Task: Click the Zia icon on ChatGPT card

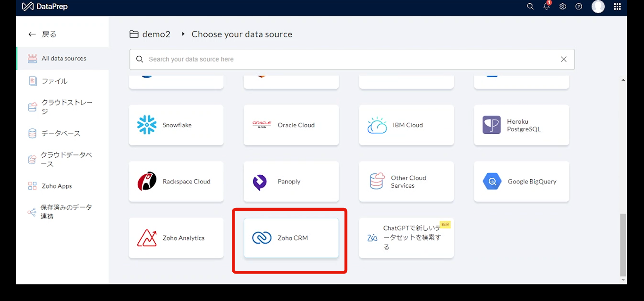Action: [x=373, y=238]
